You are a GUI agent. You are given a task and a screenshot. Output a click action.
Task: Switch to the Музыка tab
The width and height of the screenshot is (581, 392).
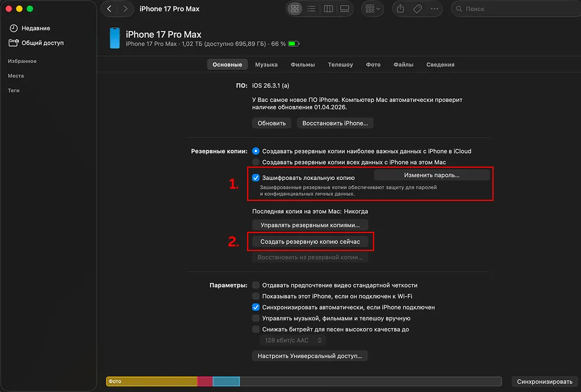pos(266,65)
